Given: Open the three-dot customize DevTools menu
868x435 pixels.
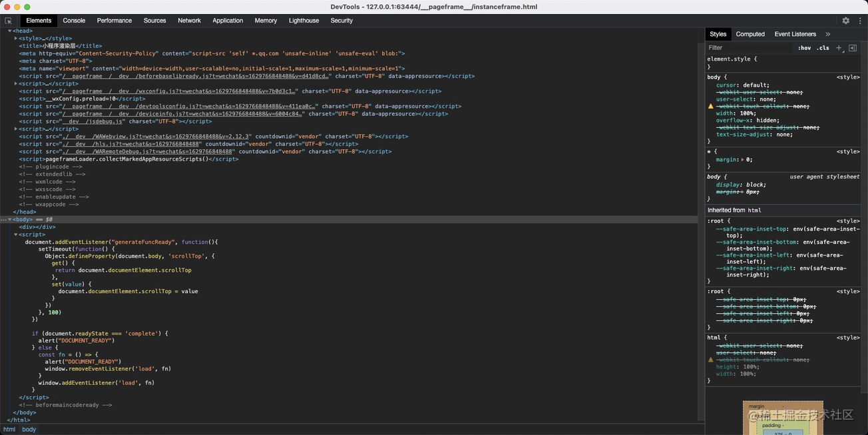Looking at the screenshot, I should point(859,21).
